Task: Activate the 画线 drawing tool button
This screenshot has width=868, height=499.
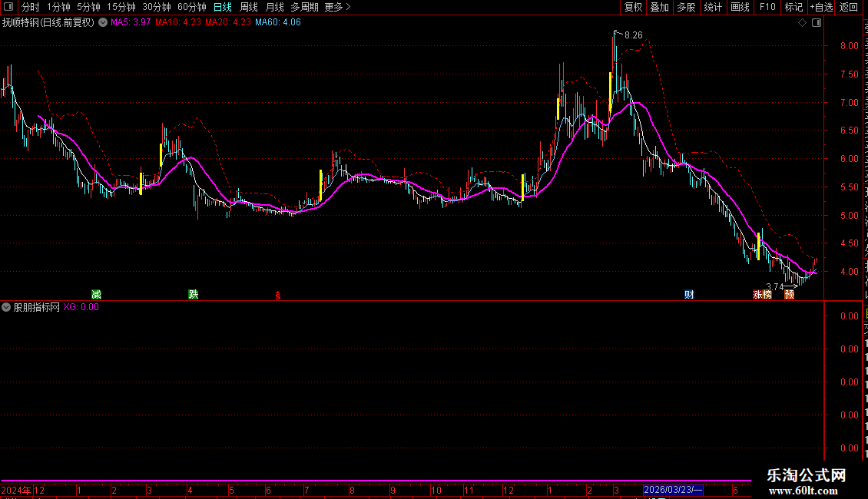Action: click(740, 7)
